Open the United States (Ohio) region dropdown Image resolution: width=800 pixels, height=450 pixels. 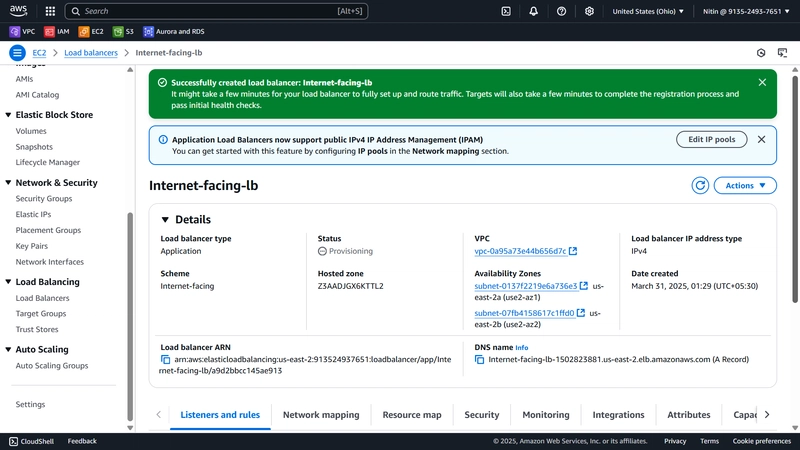click(x=648, y=11)
